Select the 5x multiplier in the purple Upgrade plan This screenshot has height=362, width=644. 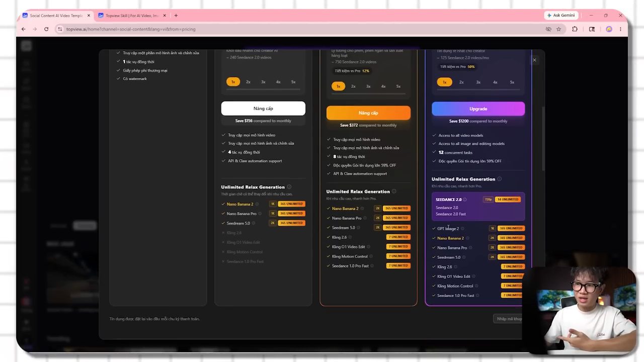pyautogui.click(x=512, y=82)
